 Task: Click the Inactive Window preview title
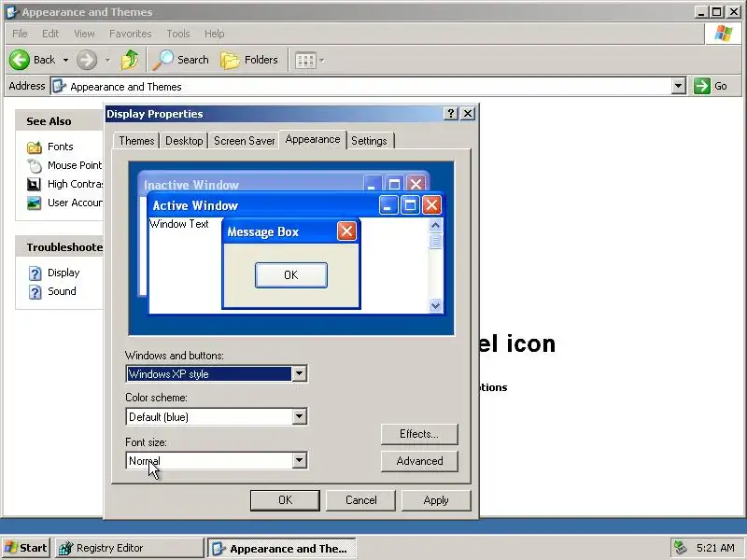click(x=191, y=185)
